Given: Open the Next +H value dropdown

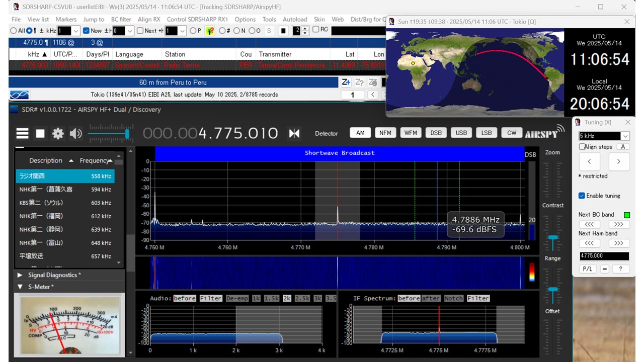Looking at the screenshot, I should pyautogui.click(x=182, y=31).
